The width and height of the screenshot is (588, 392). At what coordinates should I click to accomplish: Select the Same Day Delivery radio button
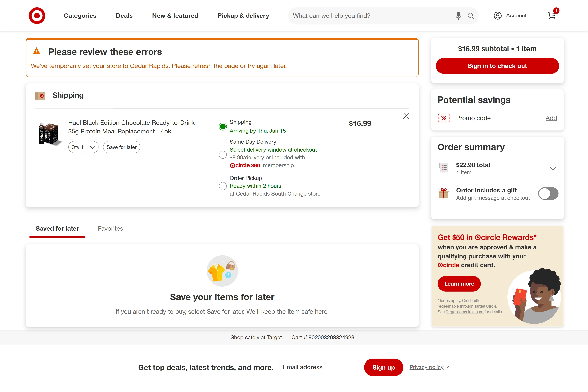[x=222, y=155]
